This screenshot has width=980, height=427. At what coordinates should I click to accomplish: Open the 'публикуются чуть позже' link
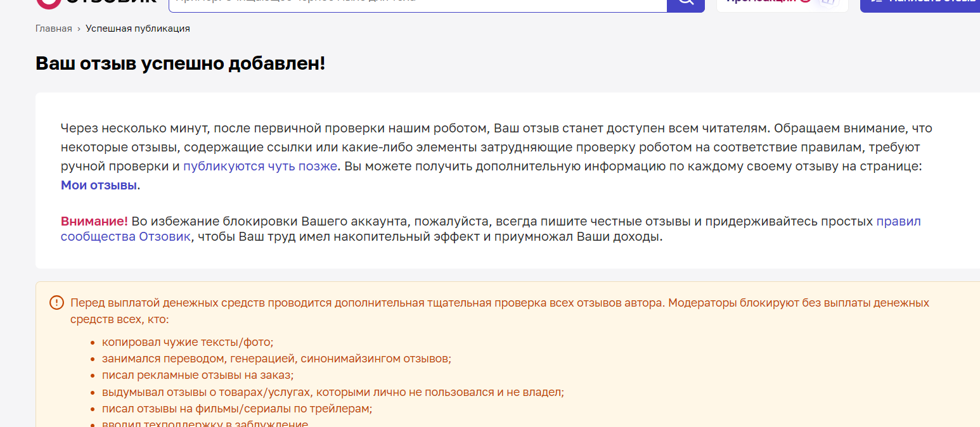261,167
